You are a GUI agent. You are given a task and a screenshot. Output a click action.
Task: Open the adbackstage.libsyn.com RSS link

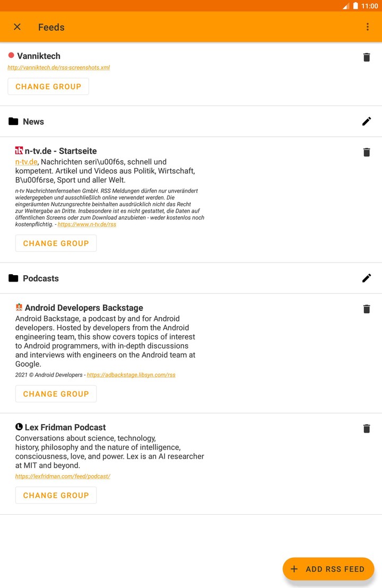[x=131, y=375]
